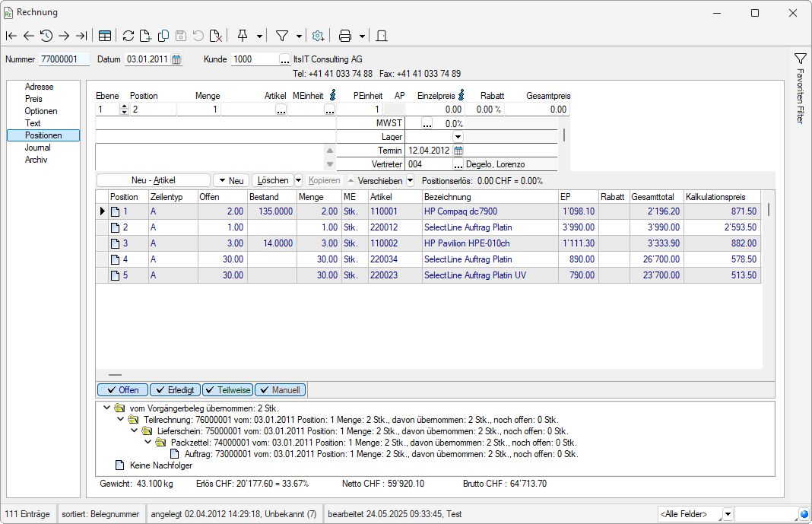Viewport: 812px width, 524px height.
Task: Click the printer icon
Action: coord(345,36)
